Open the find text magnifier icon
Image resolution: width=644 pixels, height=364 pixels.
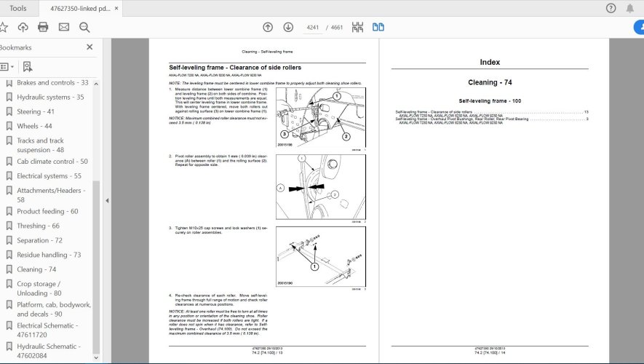coord(84,28)
